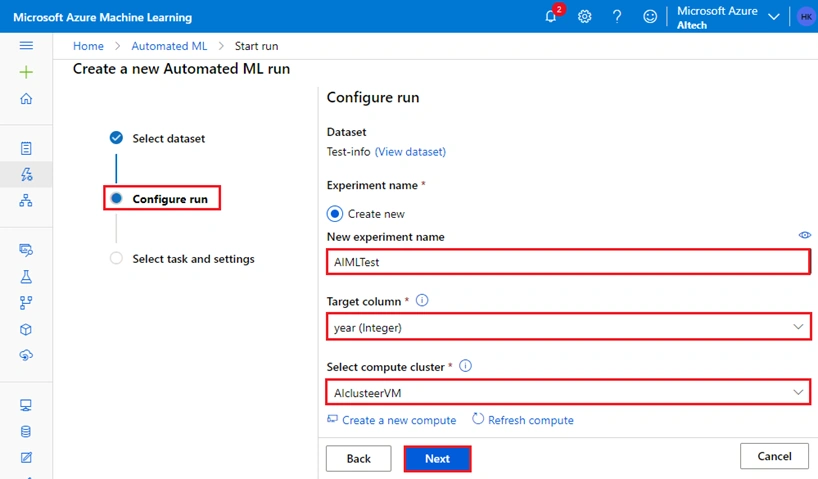Open Models cube icon in sidebar
Viewport: 818px width, 479px height.
[26, 329]
